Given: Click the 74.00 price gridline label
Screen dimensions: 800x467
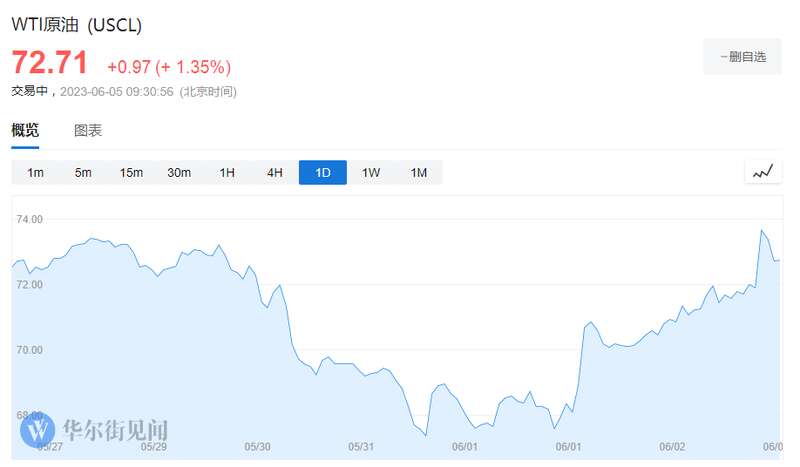Looking at the screenshot, I should click(30, 219).
